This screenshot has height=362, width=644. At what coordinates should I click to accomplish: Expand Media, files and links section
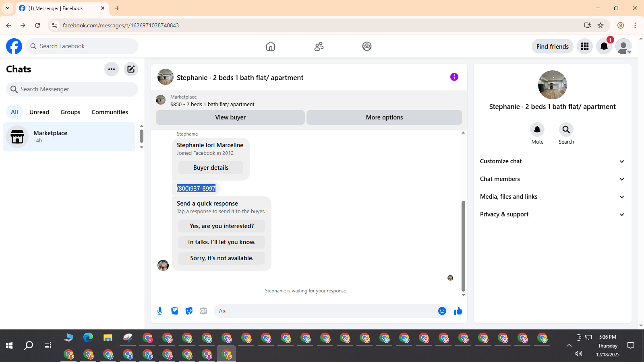pos(553,197)
